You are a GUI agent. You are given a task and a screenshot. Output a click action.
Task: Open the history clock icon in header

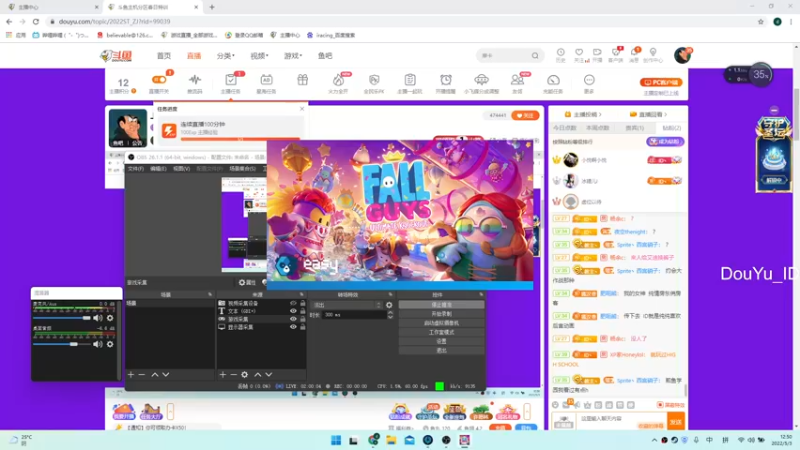[560, 53]
